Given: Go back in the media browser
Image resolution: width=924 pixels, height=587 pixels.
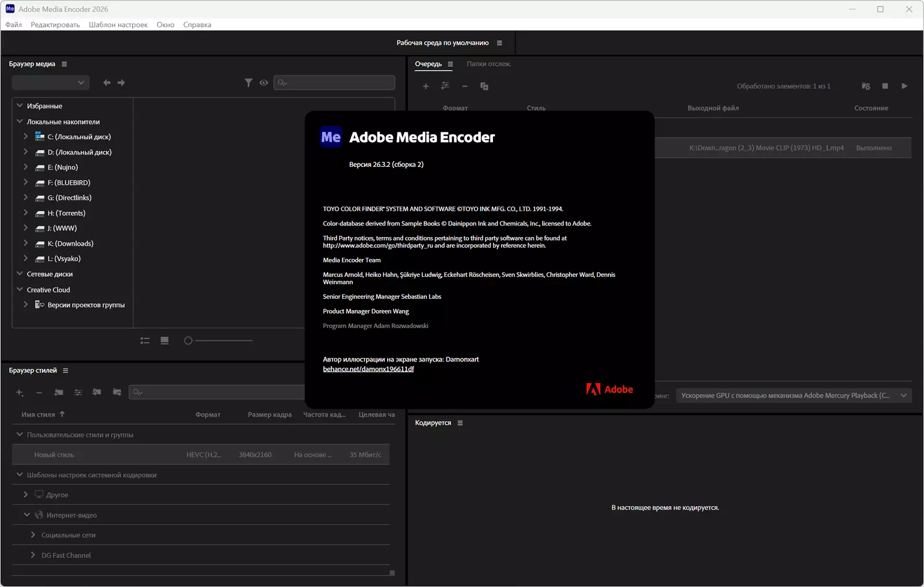Looking at the screenshot, I should (x=106, y=83).
